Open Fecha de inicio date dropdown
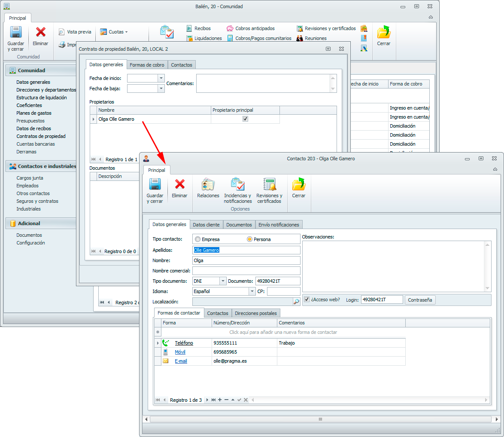This screenshot has width=504, height=437. pyautogui.click(x=161, y=78)
